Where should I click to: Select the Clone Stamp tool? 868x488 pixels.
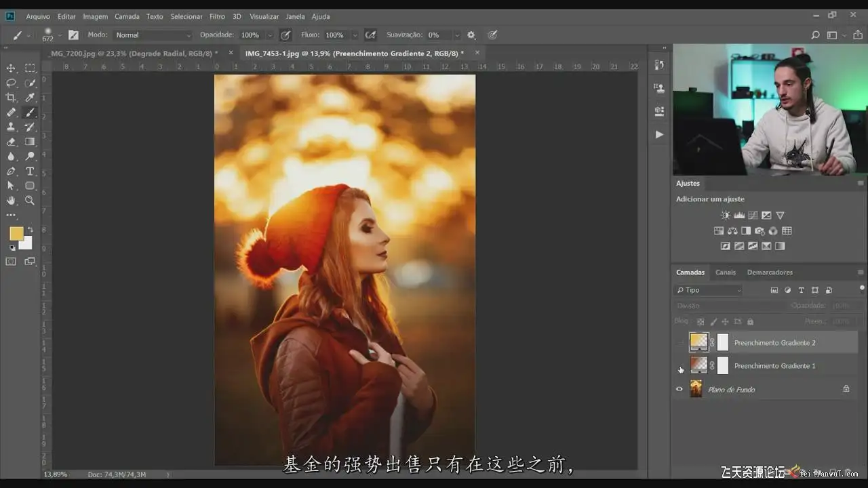pyautogui.click(x=11, y=127)
